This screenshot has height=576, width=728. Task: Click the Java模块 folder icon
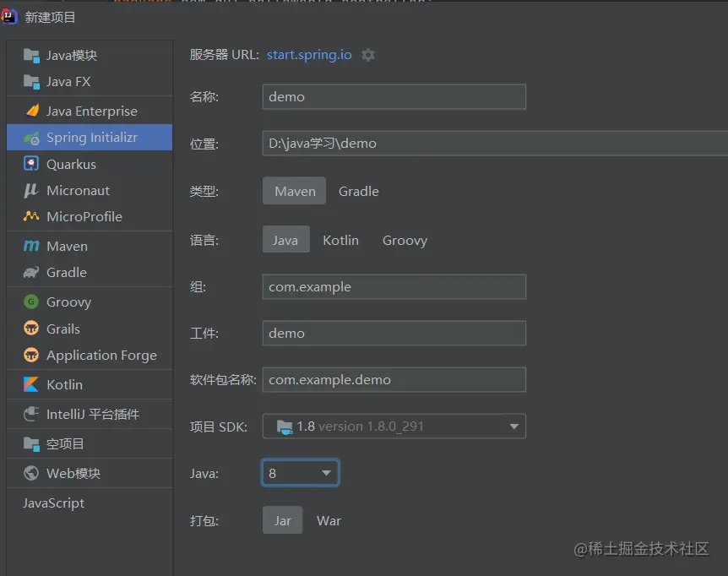(x=31, y=56)
